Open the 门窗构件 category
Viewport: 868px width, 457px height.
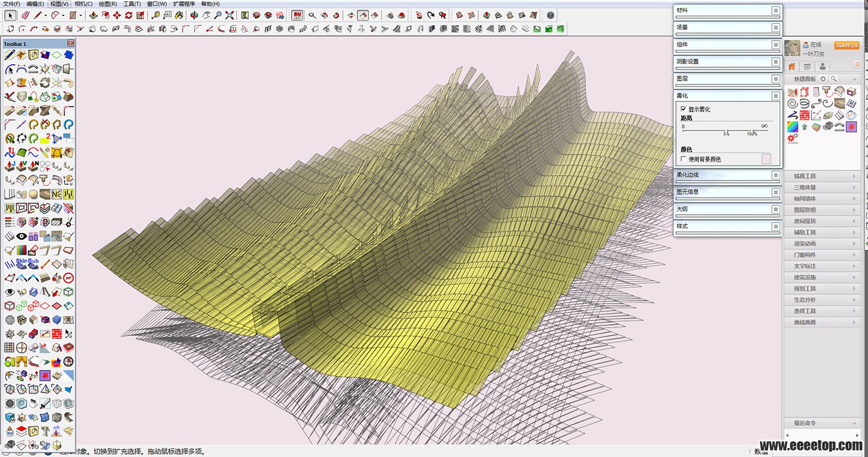822,255
